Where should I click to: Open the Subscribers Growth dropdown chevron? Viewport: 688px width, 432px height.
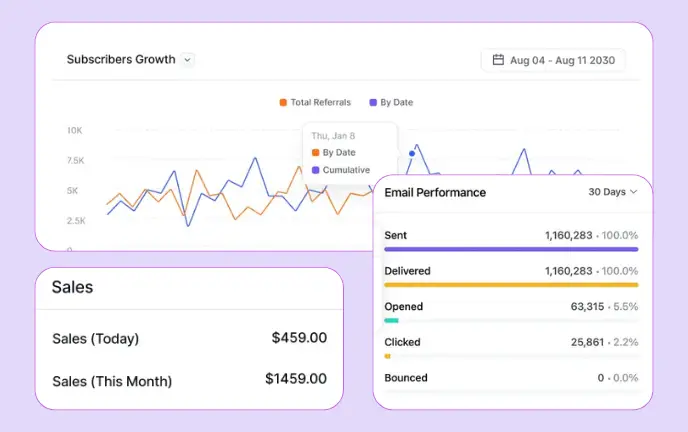187,60
